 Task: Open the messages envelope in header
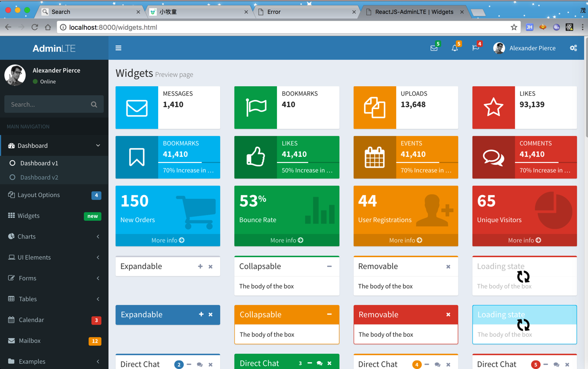click(x=434, y=48)
